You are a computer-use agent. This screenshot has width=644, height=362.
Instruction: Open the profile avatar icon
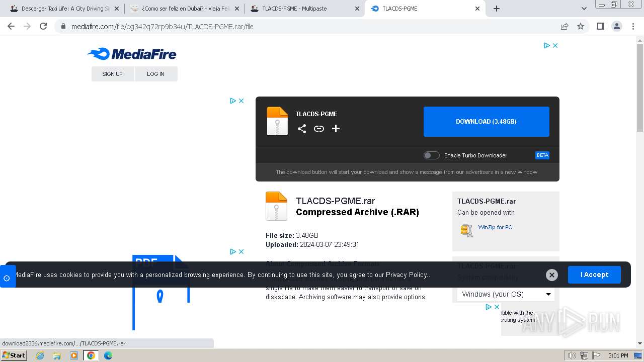tap(617, 26)
